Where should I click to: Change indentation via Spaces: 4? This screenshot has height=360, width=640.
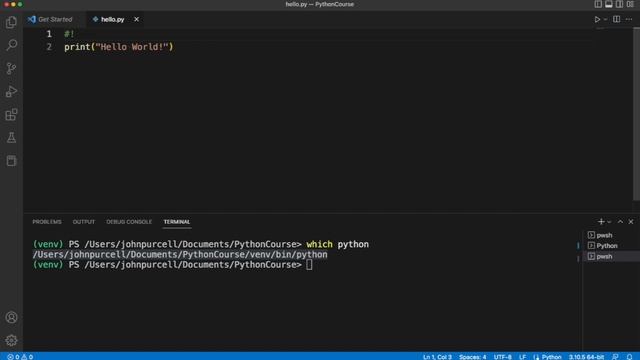472,357
